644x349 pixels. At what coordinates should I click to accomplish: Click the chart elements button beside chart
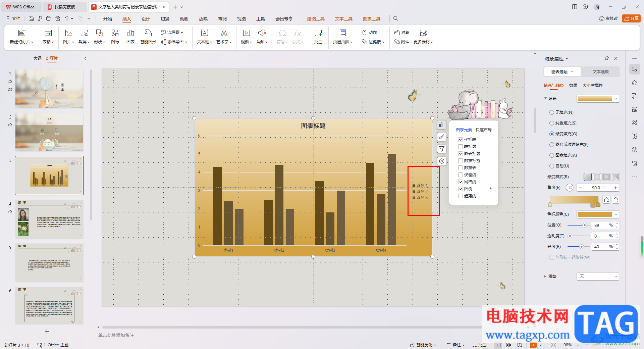pyautogui.click(x=442, y=125)
